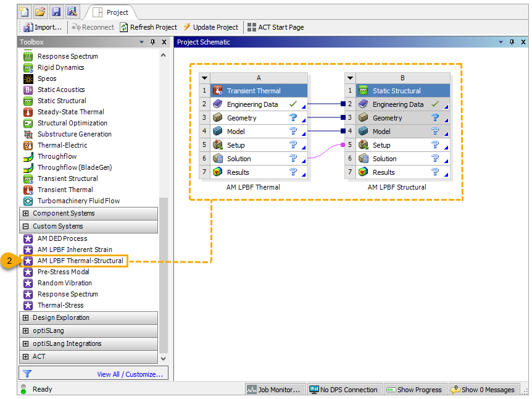
Task: Click the Save project icon
Action: point(56,12)
